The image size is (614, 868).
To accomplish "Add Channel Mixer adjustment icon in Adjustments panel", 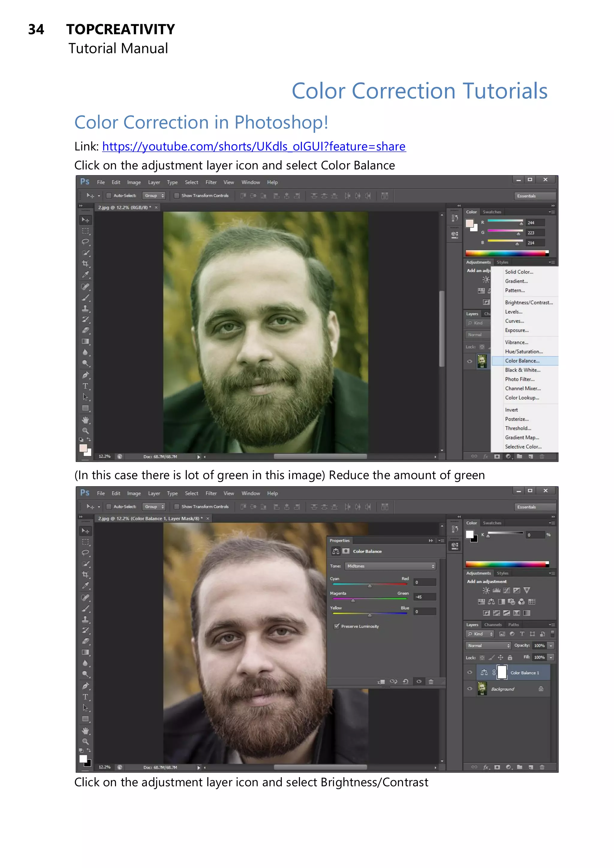I will 521,601.
